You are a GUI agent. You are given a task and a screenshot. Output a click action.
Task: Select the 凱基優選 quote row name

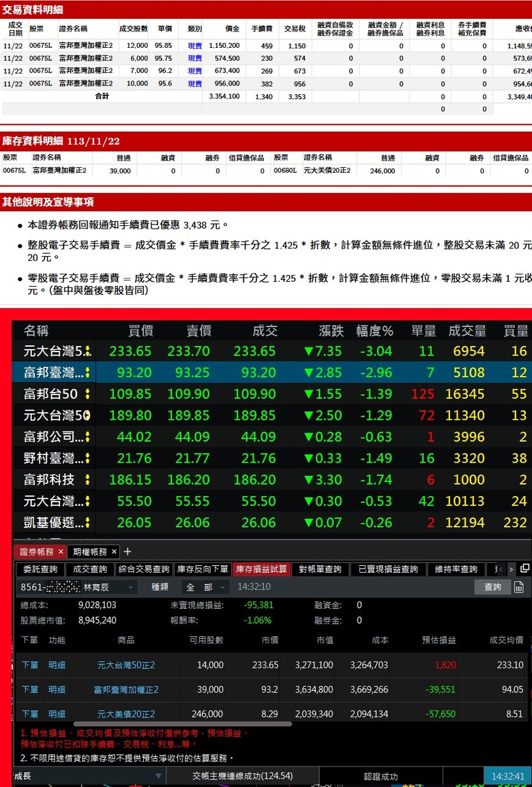pyautogui.click(x=54, y=522)
